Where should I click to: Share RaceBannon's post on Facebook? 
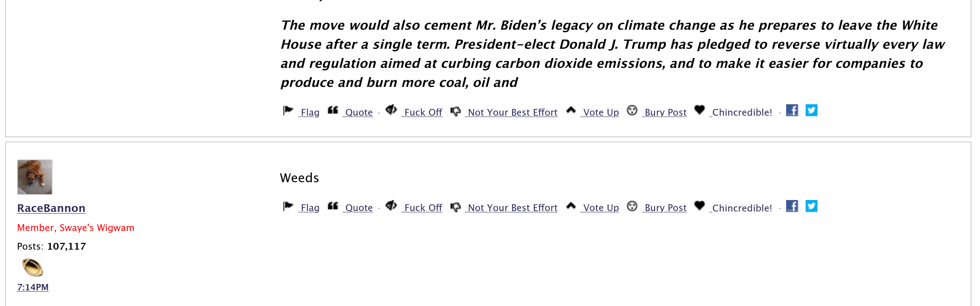point(792,206)
